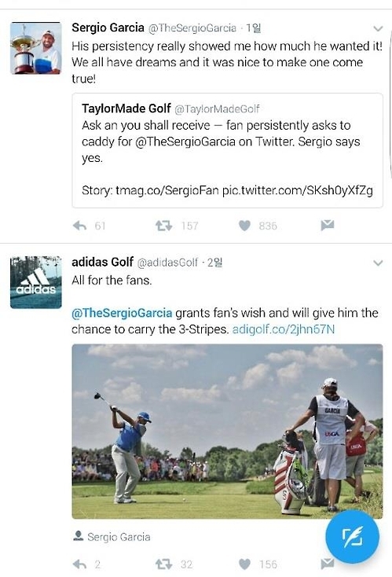The width and height of the screenshot is (392, 577).
Task: Open Sergio Garcia's profile picture
Action: point(35,48)
